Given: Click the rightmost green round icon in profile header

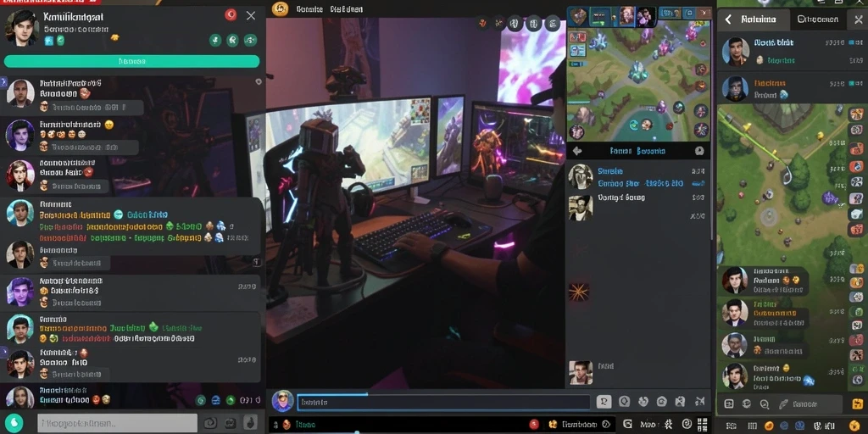Looking at the screenshot, I should point(250,40).
